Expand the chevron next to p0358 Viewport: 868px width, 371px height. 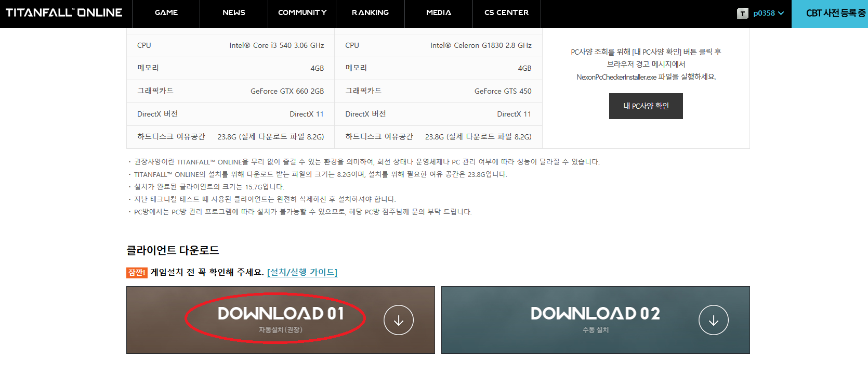[x=781, y=14]
